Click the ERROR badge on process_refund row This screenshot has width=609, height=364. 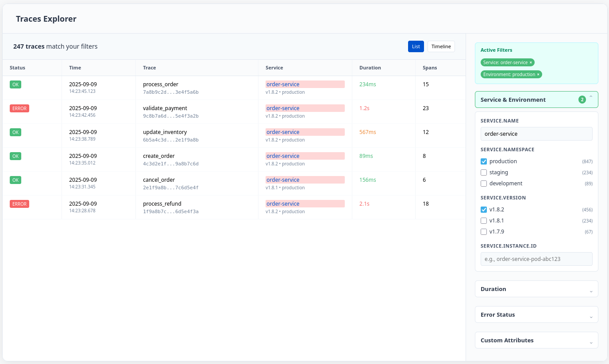[x=19, y=204]
